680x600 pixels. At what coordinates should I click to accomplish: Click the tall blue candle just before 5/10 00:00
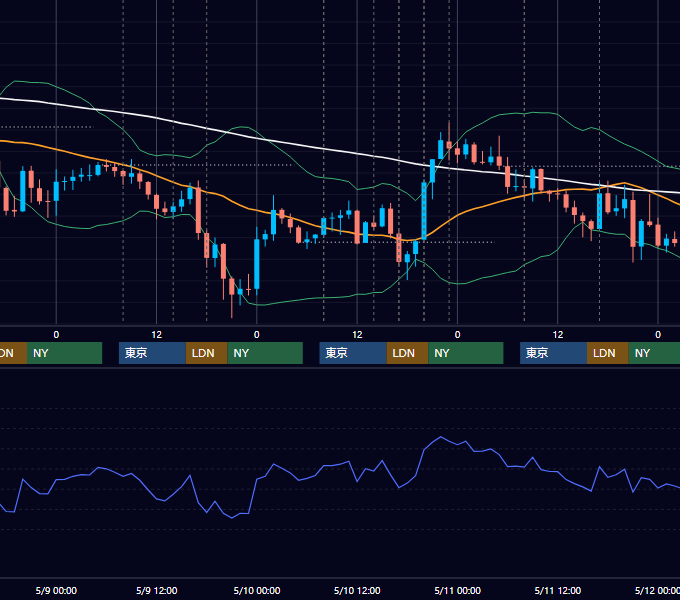pyautogui.click(x=257, y=264)
